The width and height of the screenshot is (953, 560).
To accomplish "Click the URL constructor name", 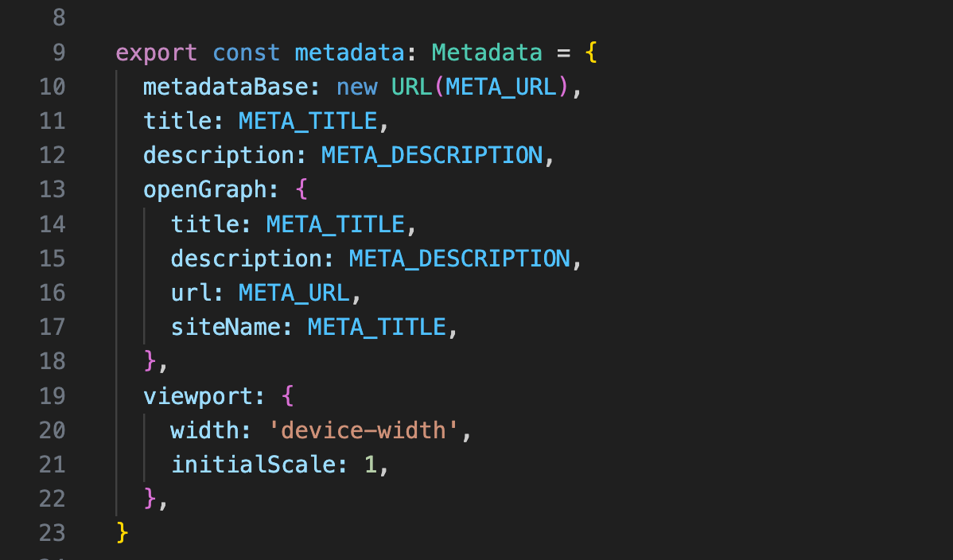I will coord(411,87).
